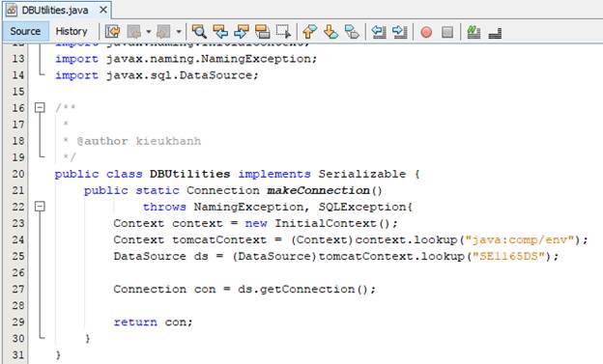This screenshot has height=364, width=603.
Task: Jump to the previous bookmark icon
Action: point(309,32)
